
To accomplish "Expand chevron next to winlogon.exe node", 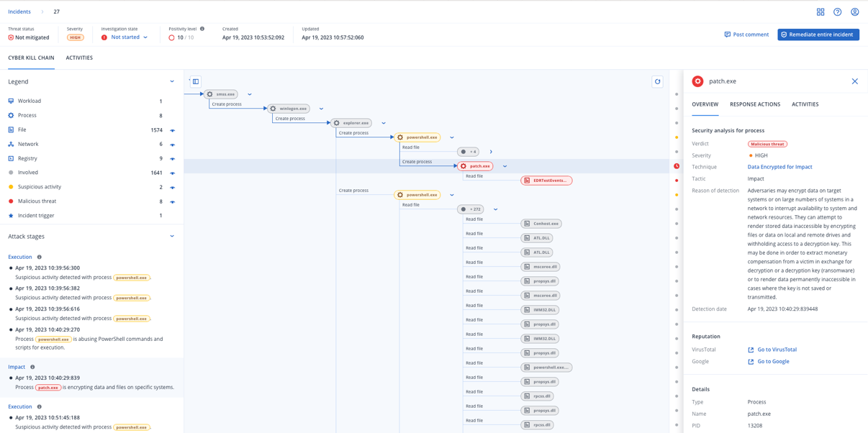I will [321, 109].
